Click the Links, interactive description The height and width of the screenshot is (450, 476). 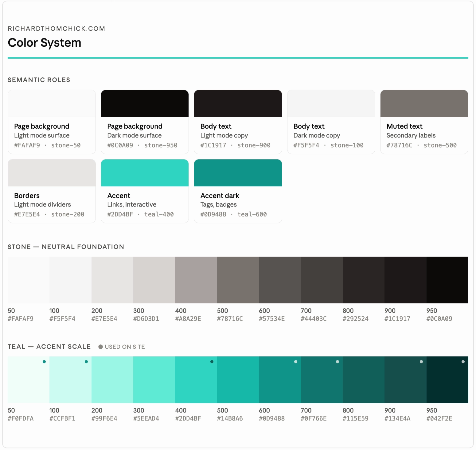click(132, 204)
